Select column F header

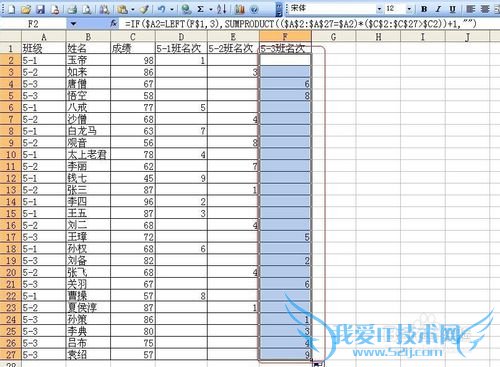pyautogui.click(x=285, y=36)
